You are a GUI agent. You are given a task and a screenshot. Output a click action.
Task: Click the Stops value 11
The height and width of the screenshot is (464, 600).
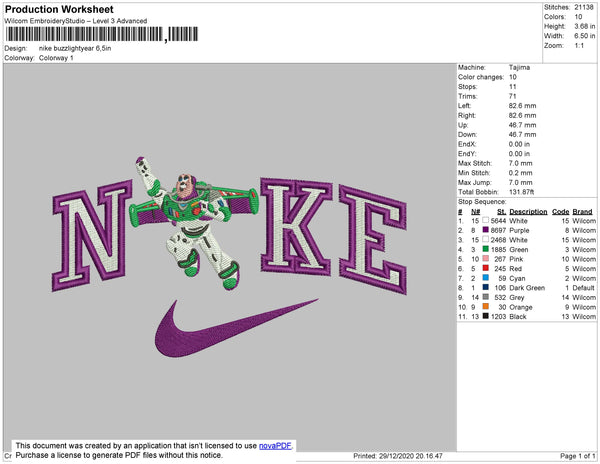(x=512, y=86)
